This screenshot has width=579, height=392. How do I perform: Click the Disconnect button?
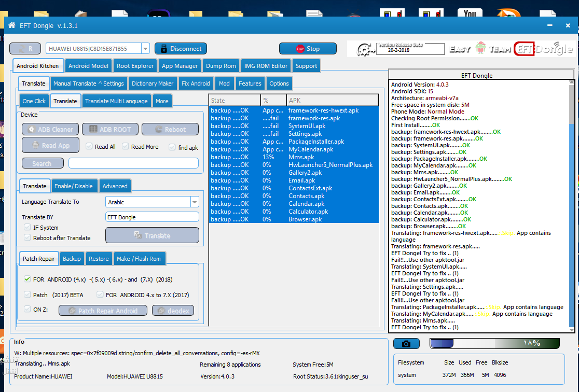coord(181,49)
